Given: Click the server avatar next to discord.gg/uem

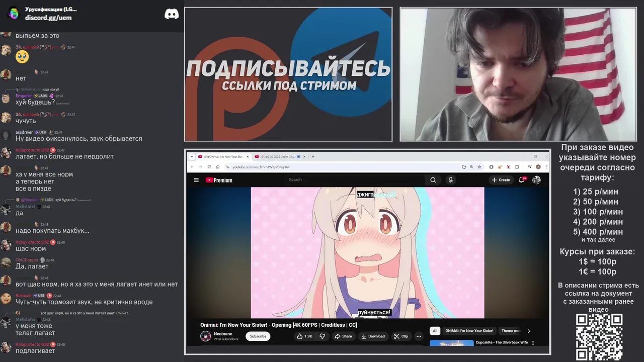Looking at the screenshot, I should [x=14, y=14].
